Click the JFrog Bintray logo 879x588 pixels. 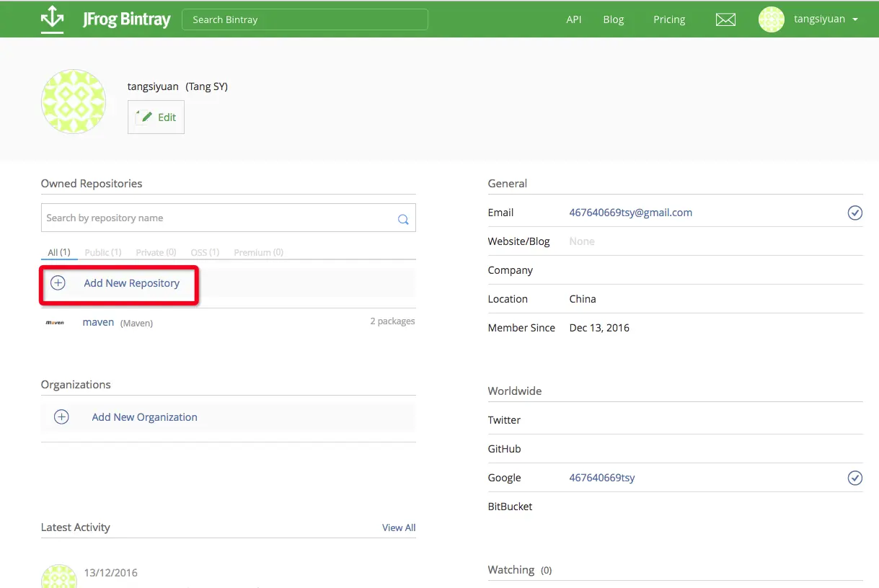[105, 19]
